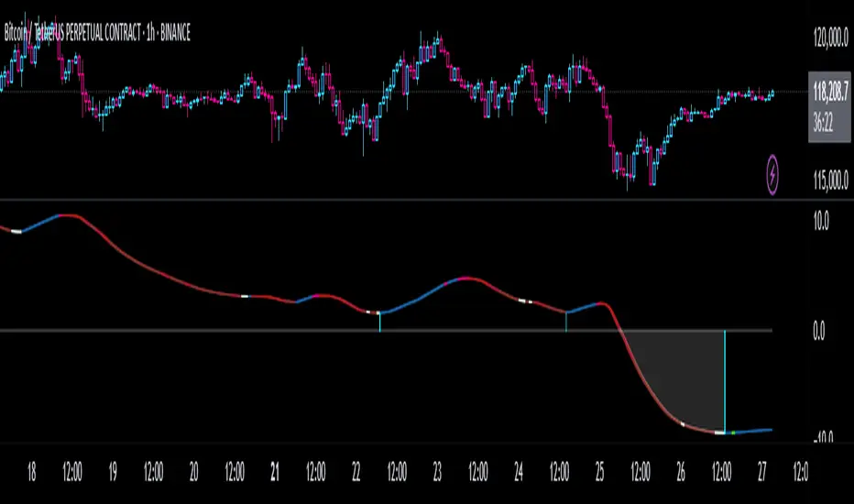The image size is (854, 504).
Task: Click the indicator zero horizontal line
Action: [x=386, y=330]
